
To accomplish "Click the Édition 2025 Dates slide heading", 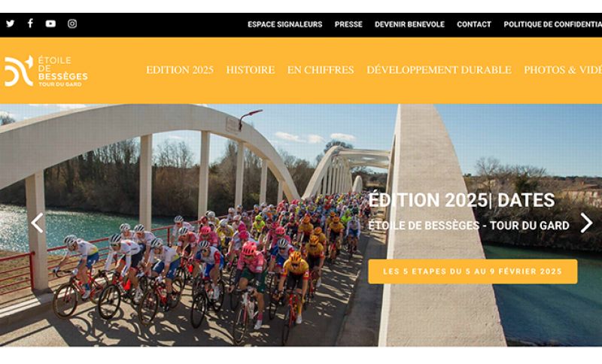I will point(461,200).
